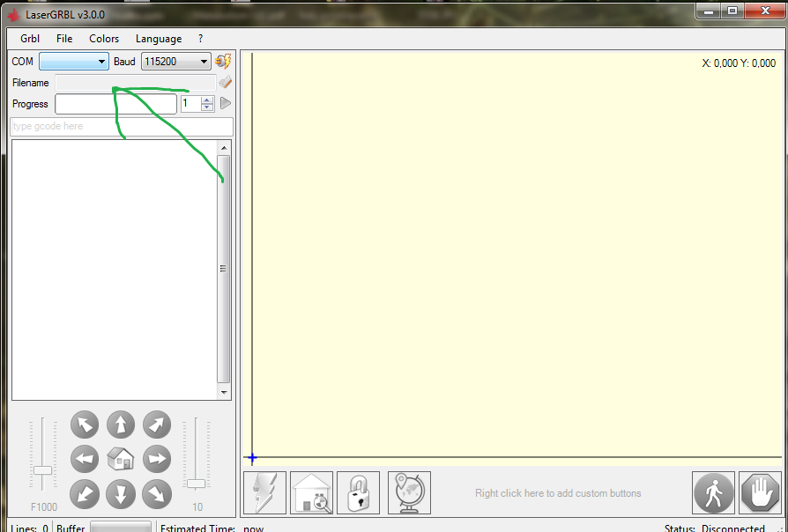
Task: Click 'Right click here to add custom buttons' text
Action: [558, 493]
